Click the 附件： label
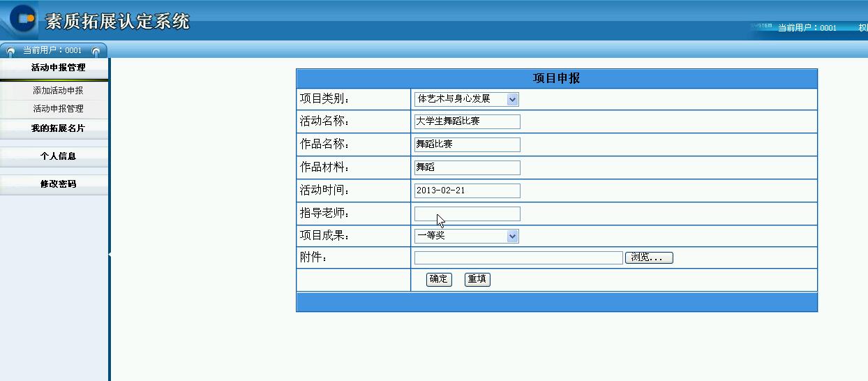This screenshot has width=868, height=381. 313,257
